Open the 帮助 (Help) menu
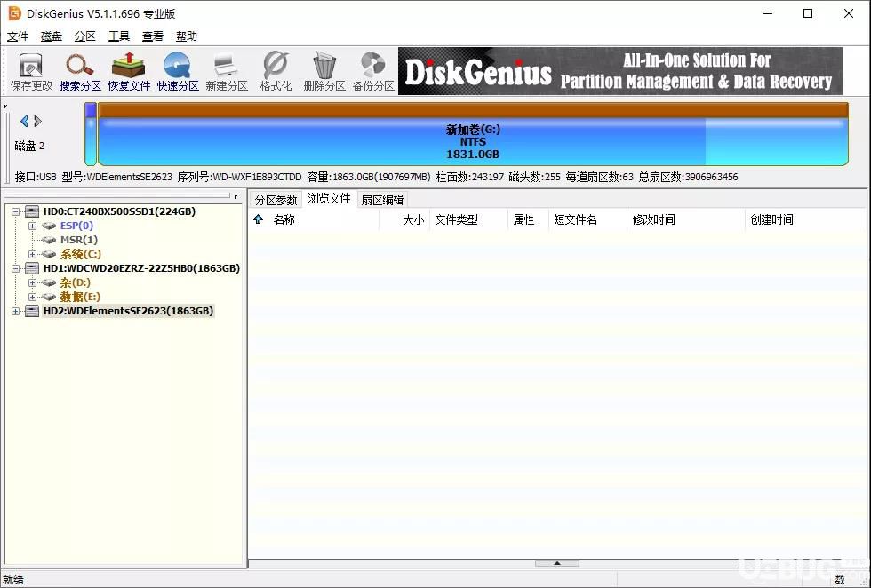The image size is (871, 588). click(x=187, y=36)
